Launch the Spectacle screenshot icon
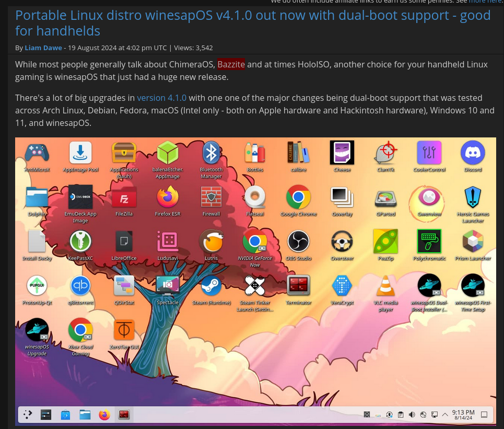 pos(168,285)
